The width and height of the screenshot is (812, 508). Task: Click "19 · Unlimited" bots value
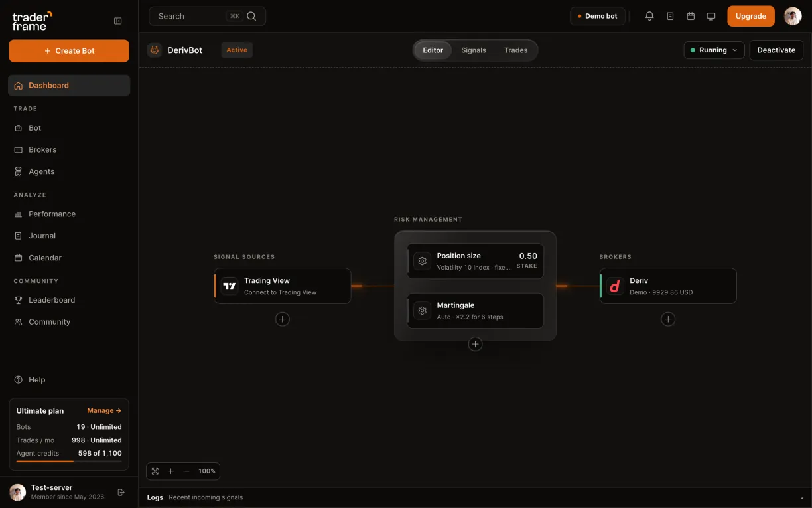(99, 427)
